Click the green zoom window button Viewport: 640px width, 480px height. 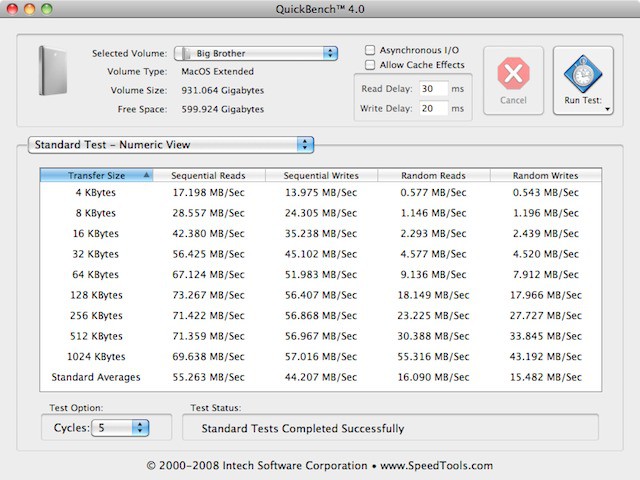[x=48, y=9]
